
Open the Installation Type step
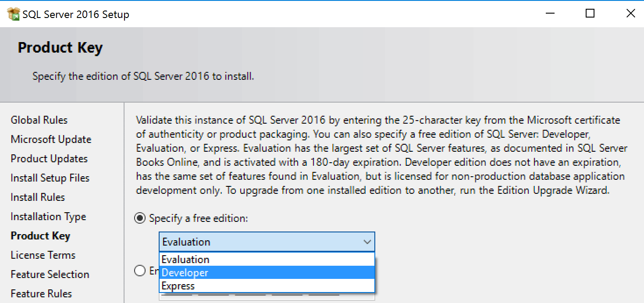[48, 217]
